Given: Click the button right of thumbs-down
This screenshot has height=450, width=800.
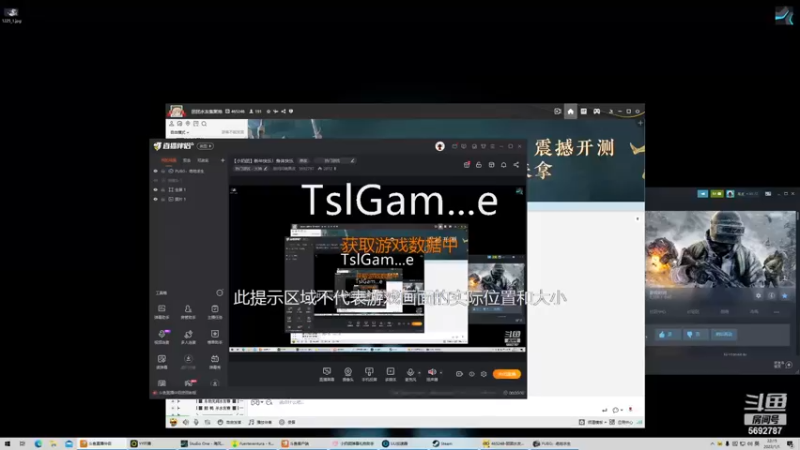Looking at the screenshot, I should (723, 334).
